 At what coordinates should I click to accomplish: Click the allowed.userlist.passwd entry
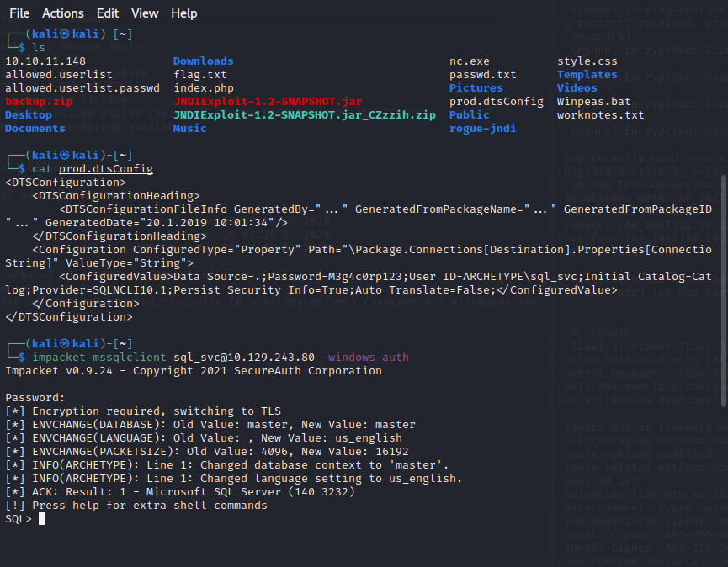[x=82, y=88]
